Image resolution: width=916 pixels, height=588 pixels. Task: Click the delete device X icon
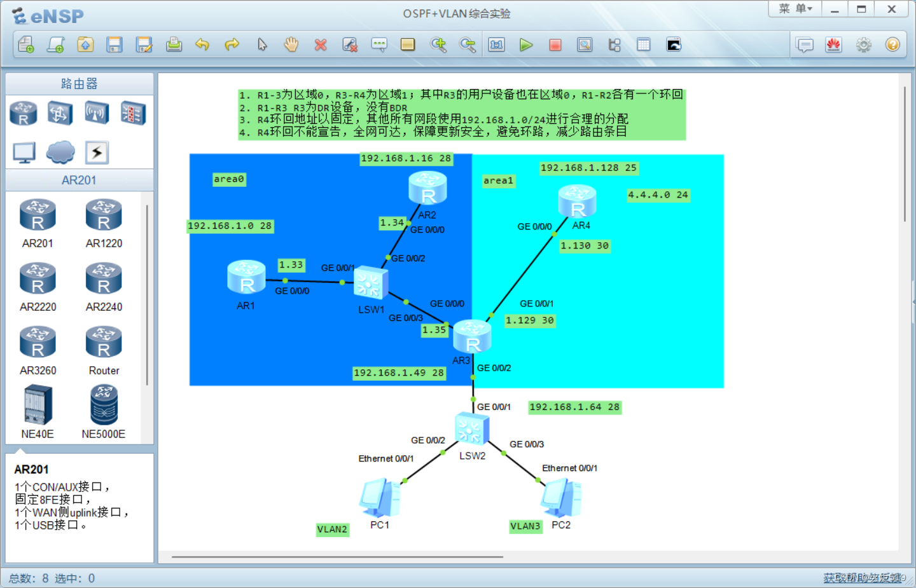(321, 44)
